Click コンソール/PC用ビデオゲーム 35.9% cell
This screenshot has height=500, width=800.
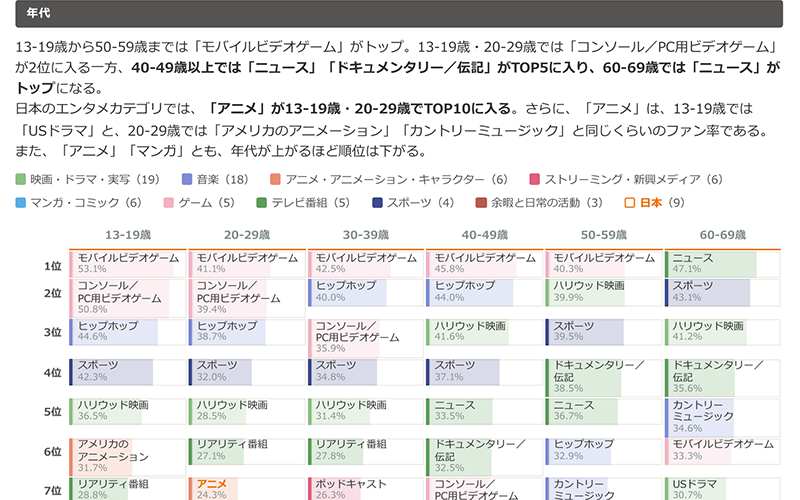pos(366,338)
